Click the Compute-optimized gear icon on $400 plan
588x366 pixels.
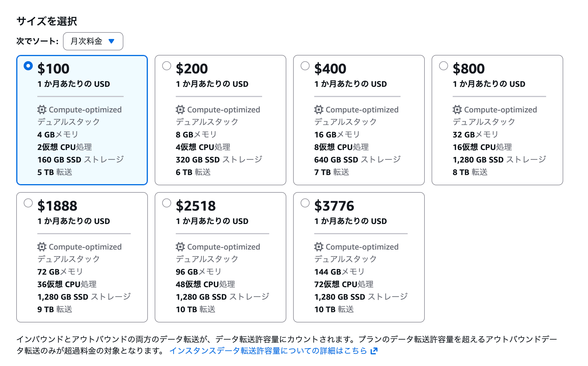pyautogui.click(x=318, y=110)
